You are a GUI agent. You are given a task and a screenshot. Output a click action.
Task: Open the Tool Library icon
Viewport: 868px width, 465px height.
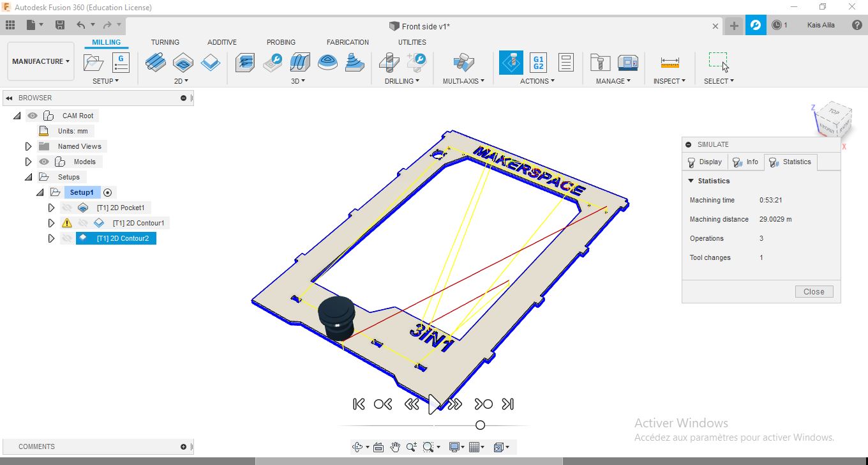point(600,62)
